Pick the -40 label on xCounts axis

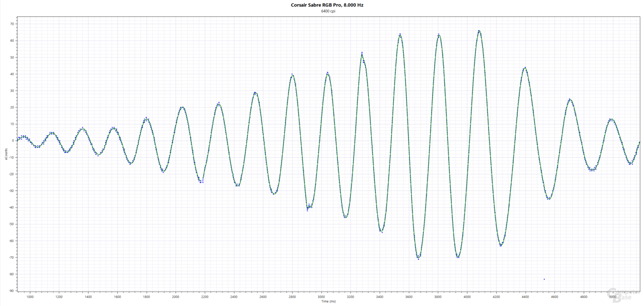point(12,207)
